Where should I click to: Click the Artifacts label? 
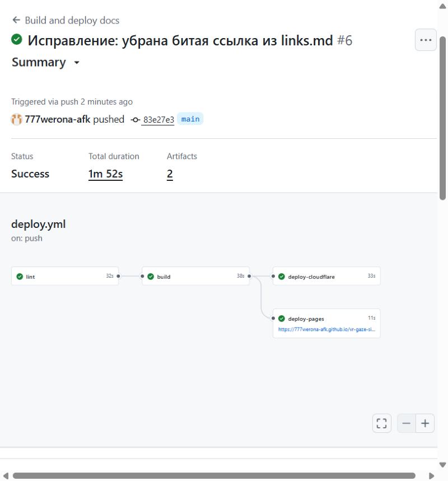pos(182,156)
